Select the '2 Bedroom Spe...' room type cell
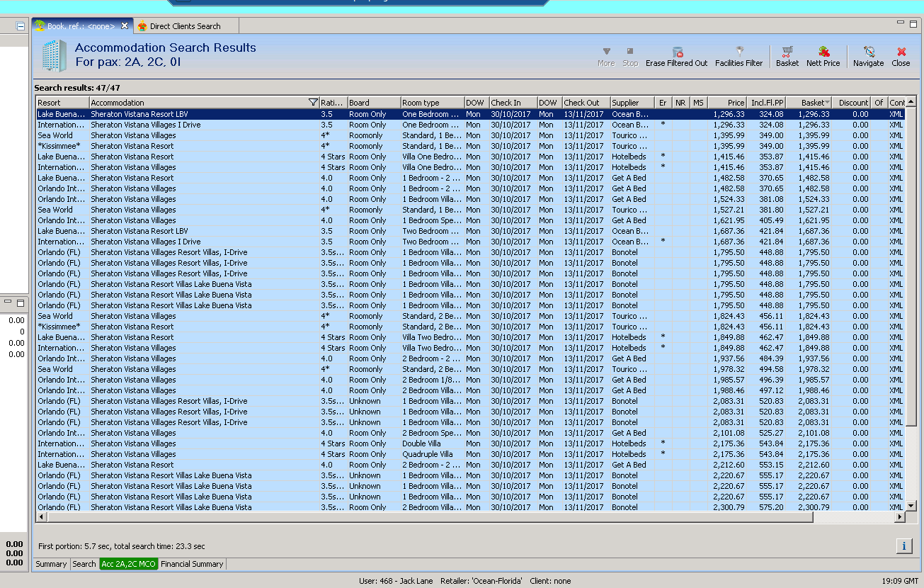Screen dimensions: 924x588 (433, 433)
